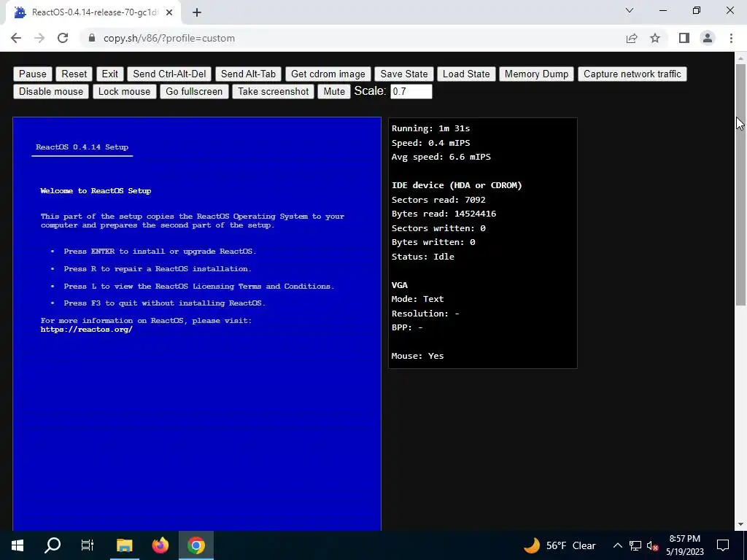The width and height of the screenshot is (747, 560).
Task: Click scrollbar down arrow
Action: point(740,525)
